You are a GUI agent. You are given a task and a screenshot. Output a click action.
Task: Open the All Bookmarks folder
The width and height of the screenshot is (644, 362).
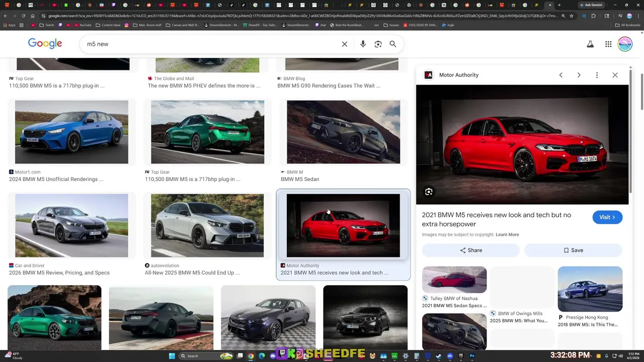tap(628, 25)
